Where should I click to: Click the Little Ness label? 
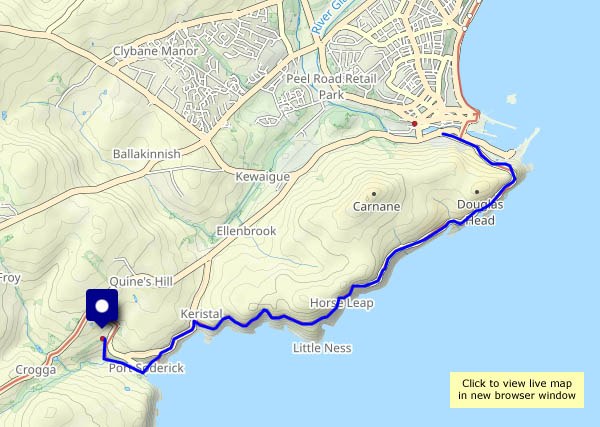(322, 348)
